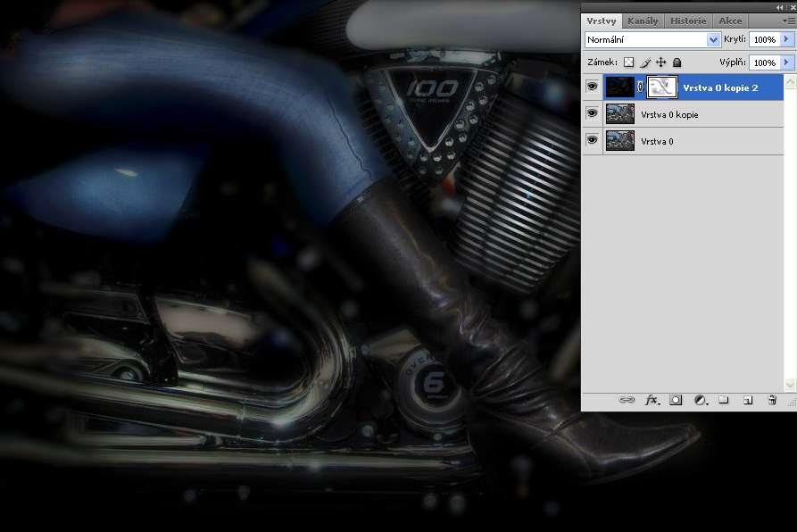Toggle lock transparent pixels
797x532 pixels.
click(628, 62)
